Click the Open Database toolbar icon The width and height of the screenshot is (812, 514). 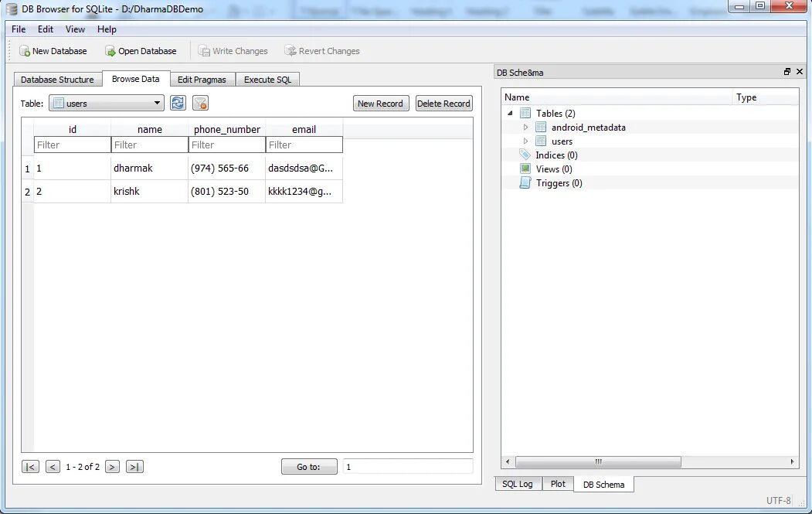point(110,51)
